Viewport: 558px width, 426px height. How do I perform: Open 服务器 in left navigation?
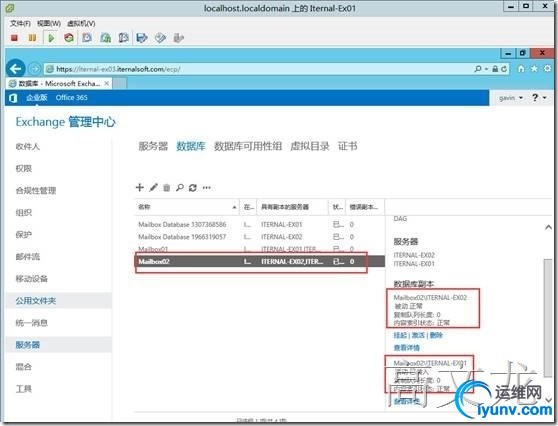click(x=27, y=345)
